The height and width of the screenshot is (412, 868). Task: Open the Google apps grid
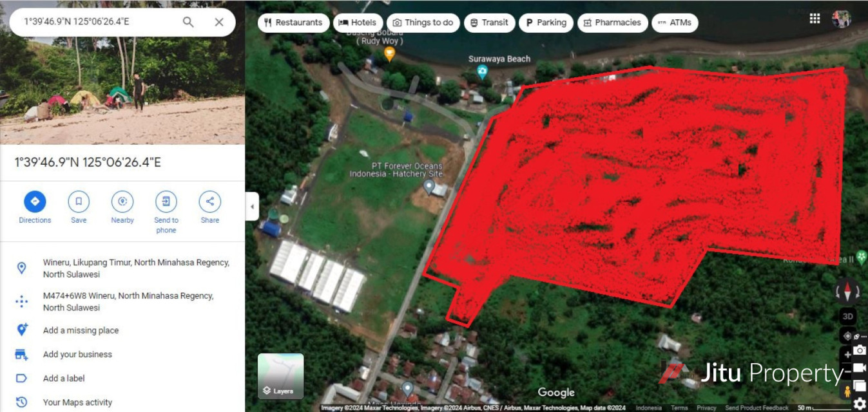[x=815, y=19]
